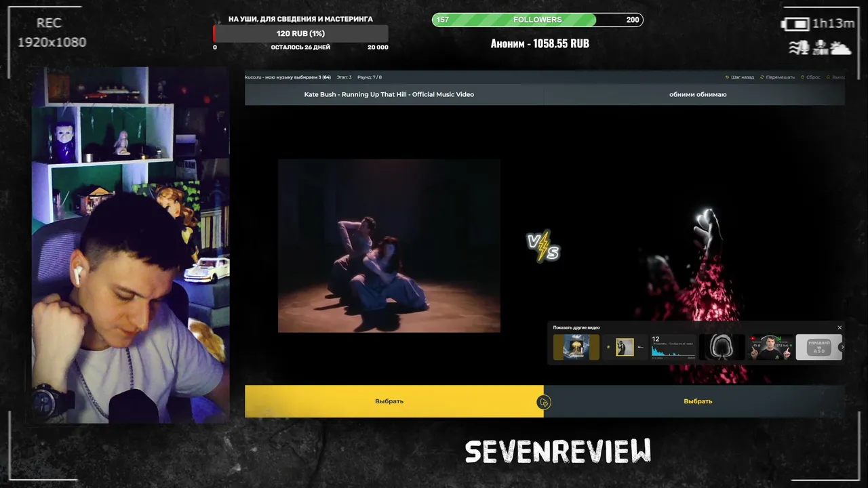Click the 1h13m timer text
This screenshot has height=488, width=868.
833,24
